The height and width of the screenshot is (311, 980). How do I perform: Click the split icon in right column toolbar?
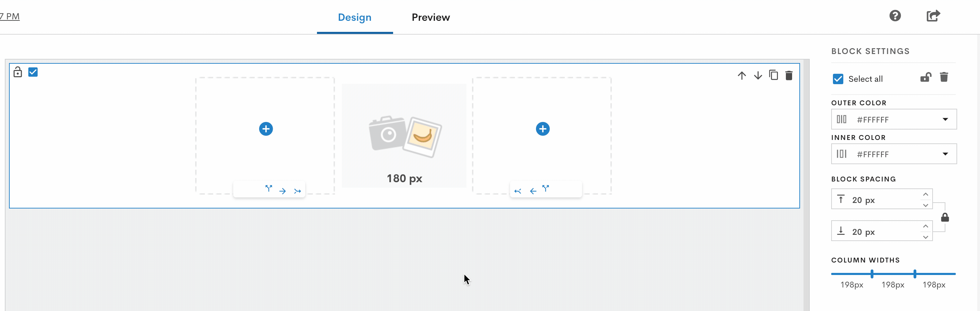(546, 188)
